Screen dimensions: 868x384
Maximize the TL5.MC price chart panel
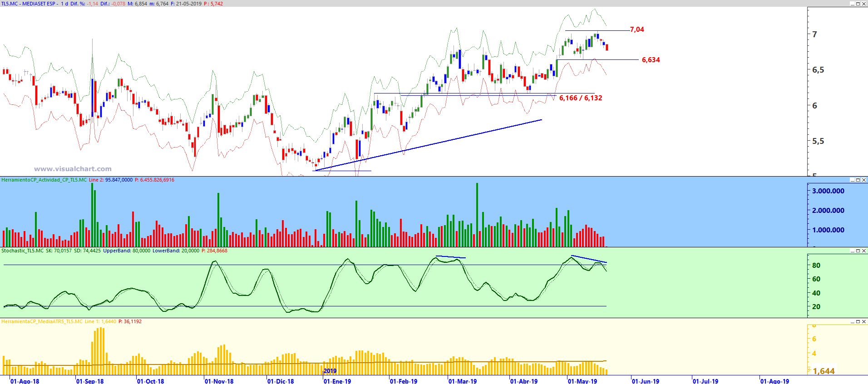click(858, 4)
